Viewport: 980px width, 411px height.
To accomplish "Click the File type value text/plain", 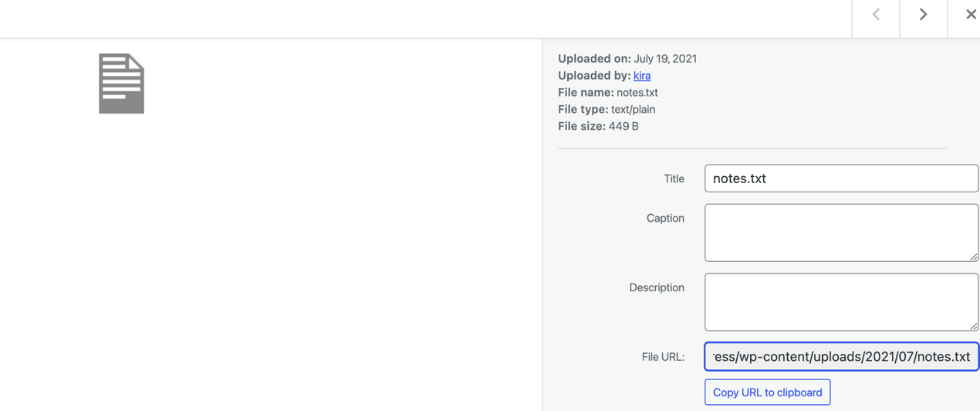I will pos(633,110).
